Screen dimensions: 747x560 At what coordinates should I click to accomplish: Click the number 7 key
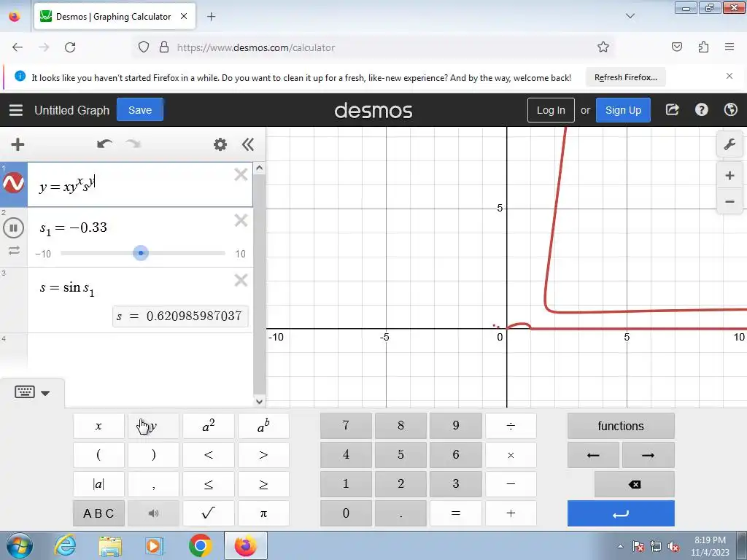[x=346, y=426]
